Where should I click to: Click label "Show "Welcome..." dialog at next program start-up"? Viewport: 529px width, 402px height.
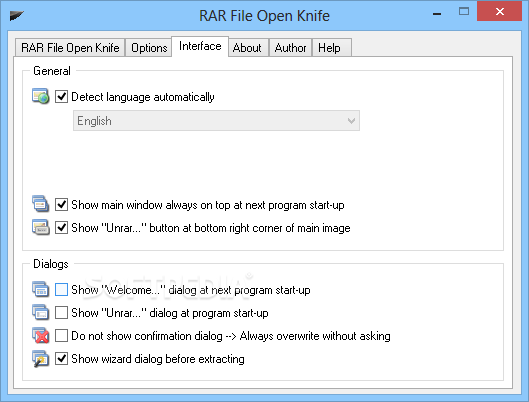[x=191, y=290]
